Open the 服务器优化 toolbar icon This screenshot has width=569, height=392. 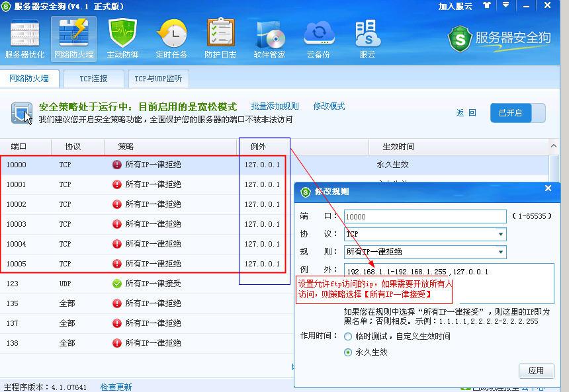coord(24,39)
